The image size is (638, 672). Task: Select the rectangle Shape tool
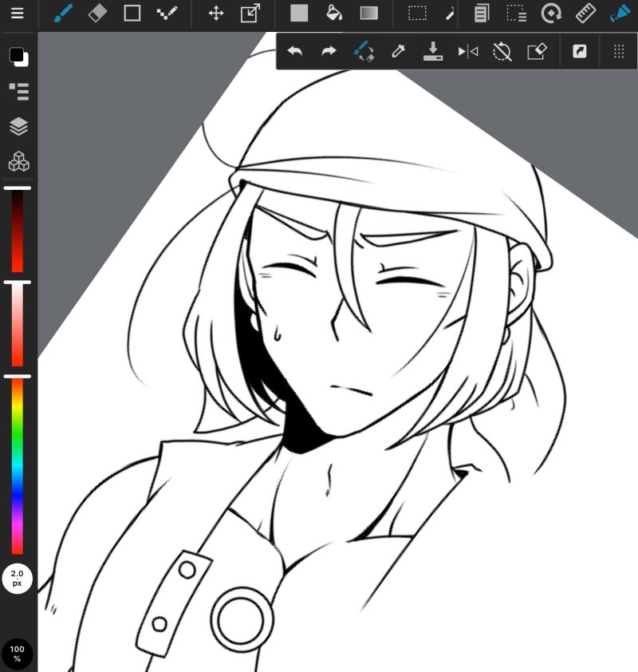tap(132, 13)
